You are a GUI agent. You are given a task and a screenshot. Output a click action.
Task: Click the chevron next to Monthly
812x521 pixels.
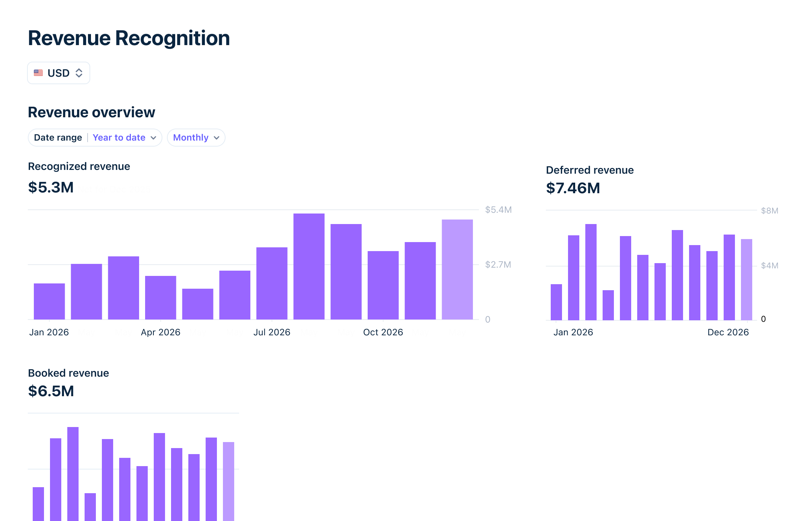point(217,138)
